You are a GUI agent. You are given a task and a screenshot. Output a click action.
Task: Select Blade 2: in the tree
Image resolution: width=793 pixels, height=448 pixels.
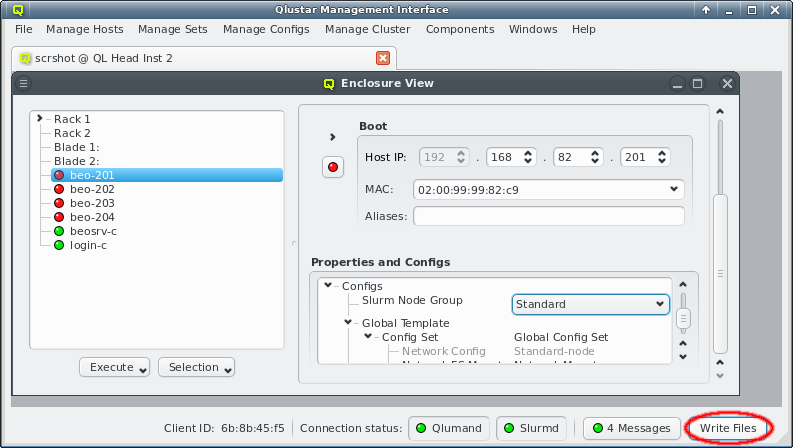coord(76,161)
